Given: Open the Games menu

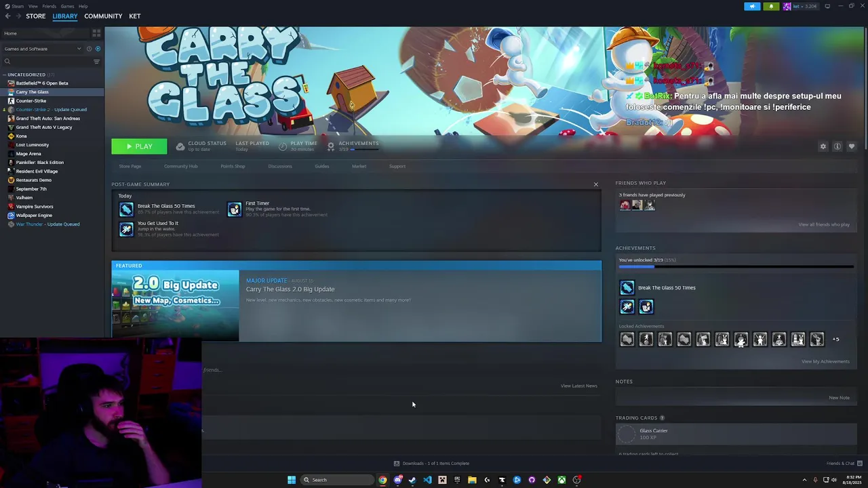Looking at the screenshot, I should 67,6.
